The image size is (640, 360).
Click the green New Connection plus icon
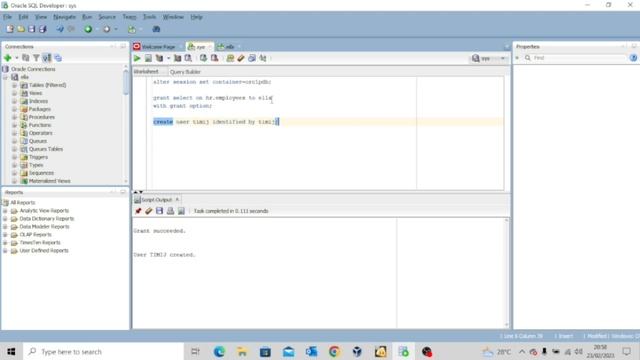coord(7,58)
